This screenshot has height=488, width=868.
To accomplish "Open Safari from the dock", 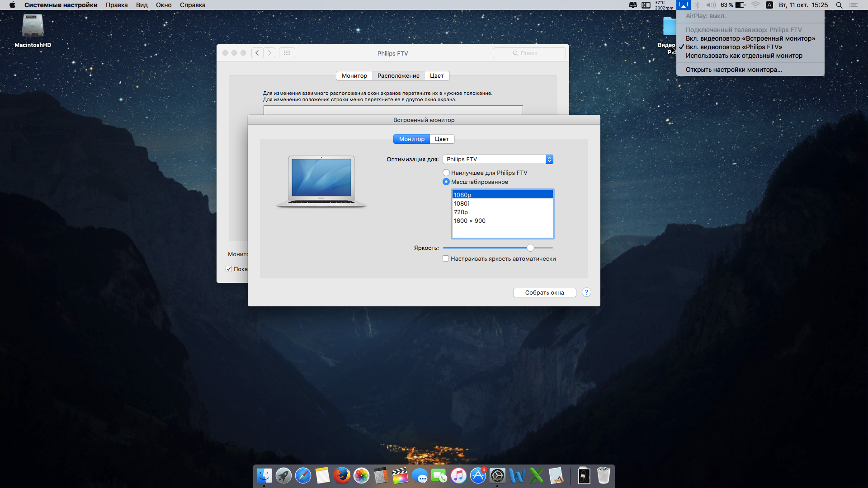I will pyautogui.click(x=303, y=475).
